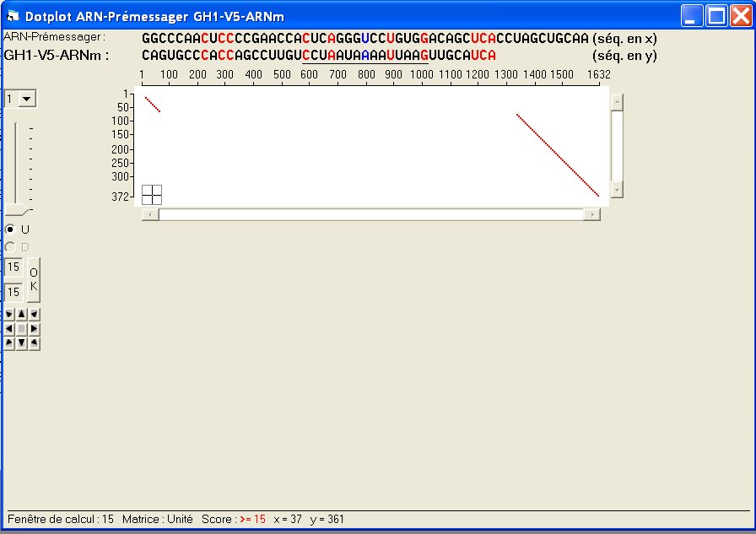This screenshot has height=534, width=756.
Task: Click the dotplot vertical scrollbar up arrow
Action: point(617,102)
